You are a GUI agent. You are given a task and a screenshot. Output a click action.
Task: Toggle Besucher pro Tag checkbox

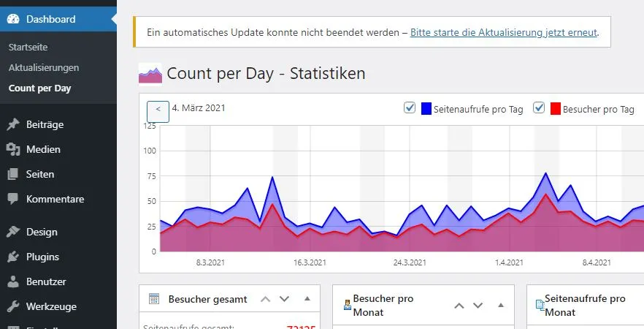click(x=539, y=107)
